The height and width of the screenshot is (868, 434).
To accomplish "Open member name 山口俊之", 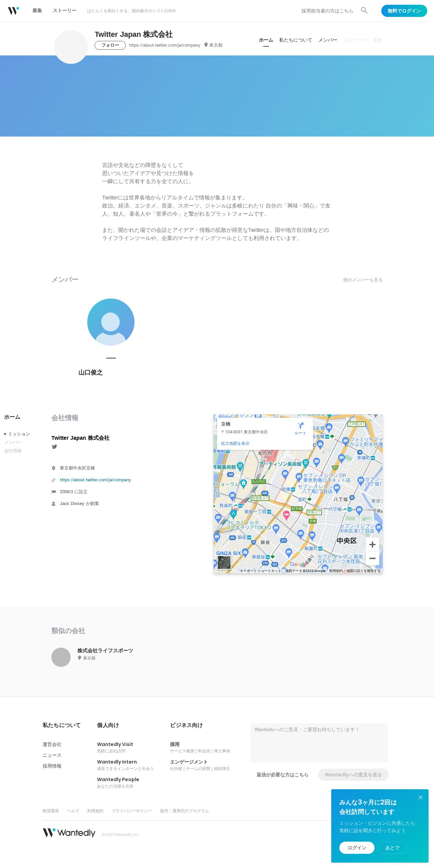I will [91, 372].
